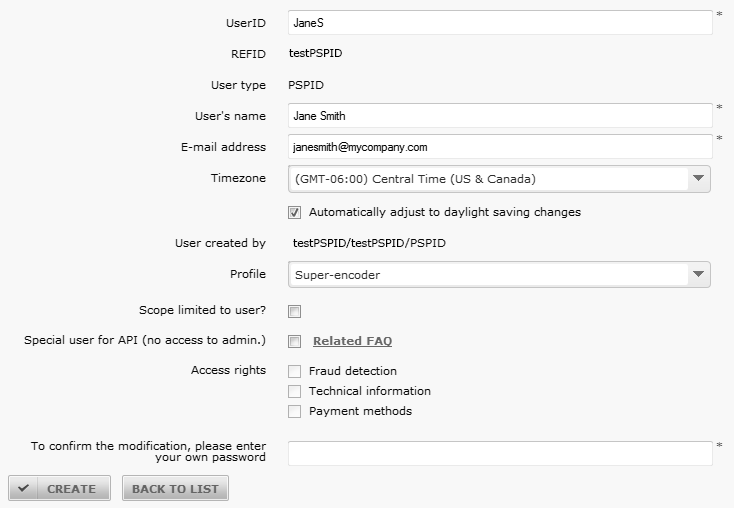Open the Super-encoder profile combo box
This screenshot has width=734, height=508.
point(499,274)
